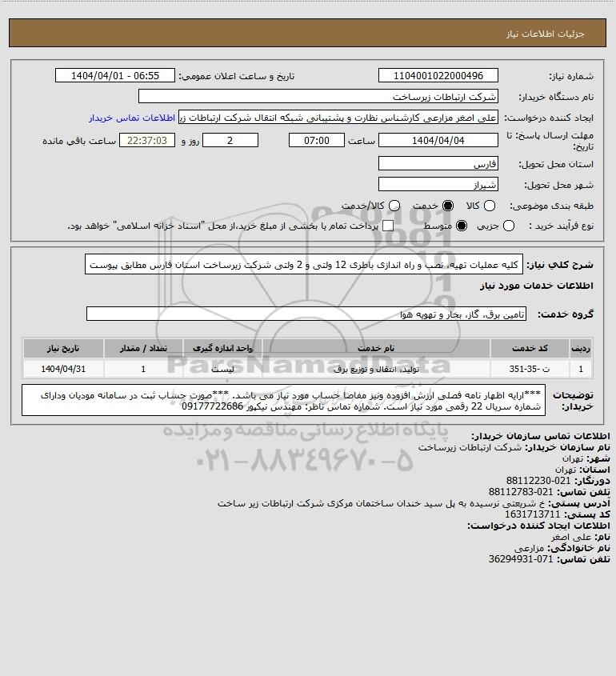Click the creator first name علی اصغر
Image resolution: width=616 pixels, height=676 pixels.
[x=571, y=537]
